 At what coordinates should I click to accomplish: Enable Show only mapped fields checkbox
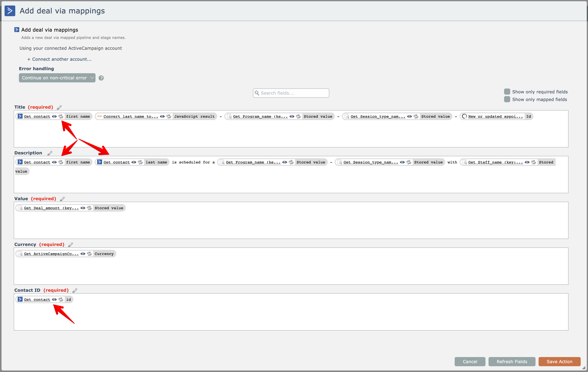click(x=507, y=99)
